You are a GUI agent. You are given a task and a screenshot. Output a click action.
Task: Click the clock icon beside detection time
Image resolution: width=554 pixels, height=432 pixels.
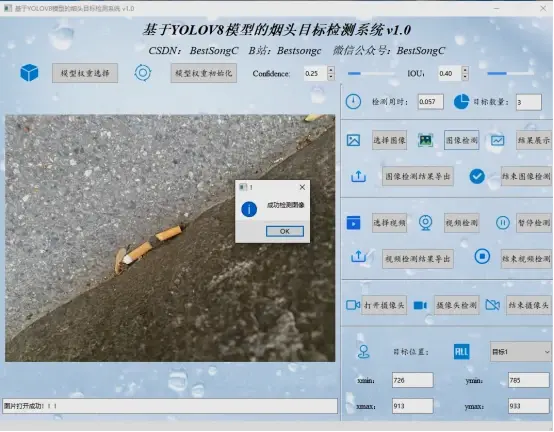click(x=353, y=102)
